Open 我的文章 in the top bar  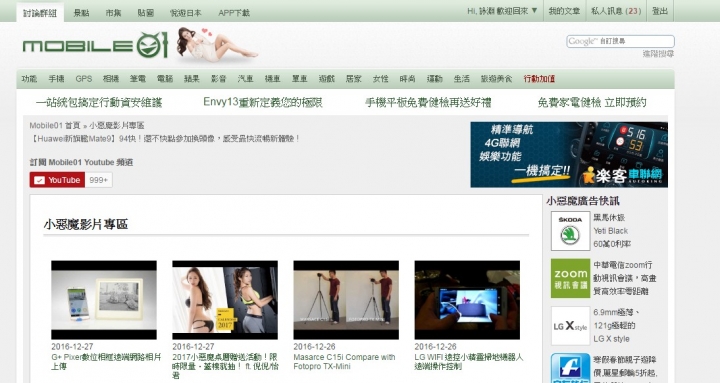[x=564, y=11]
